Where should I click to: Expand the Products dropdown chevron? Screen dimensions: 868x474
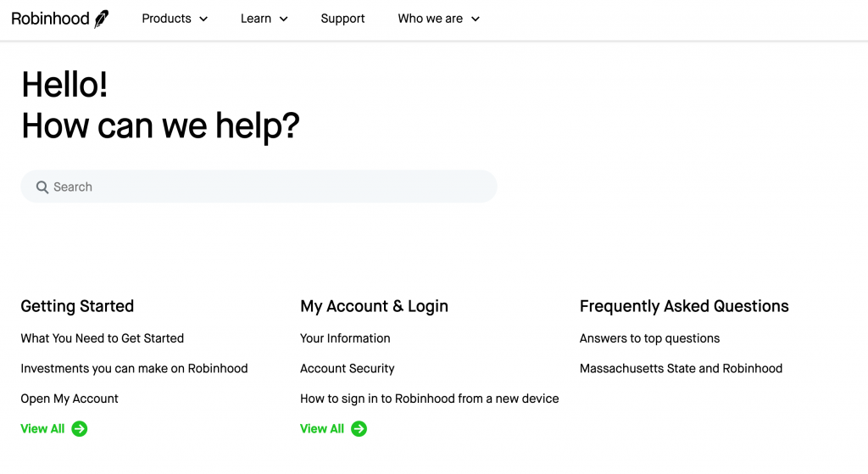tap(203, 19)
